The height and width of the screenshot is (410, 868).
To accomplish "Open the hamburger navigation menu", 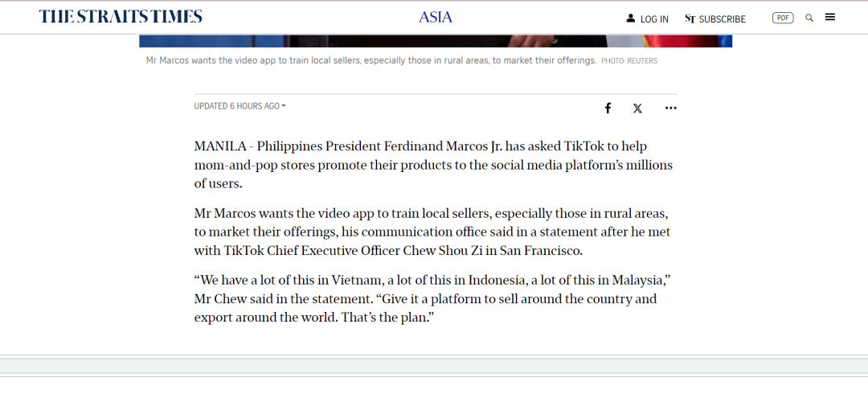I will (829, 17).
